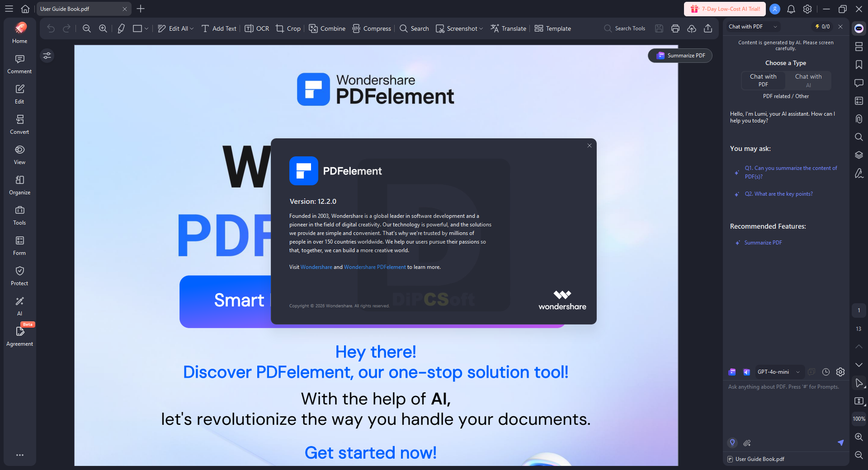Open the Comment panel in the left sidebar
Viewport: 868px width, 470px height.
click(19, 64)
